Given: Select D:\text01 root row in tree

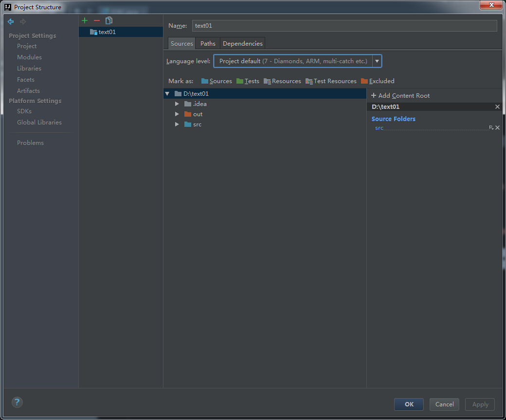Looking at the screenshot, I should click(265, 94).
